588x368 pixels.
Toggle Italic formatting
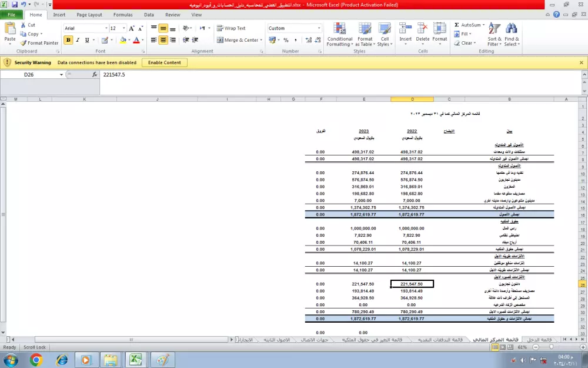[x=78, y=40]
